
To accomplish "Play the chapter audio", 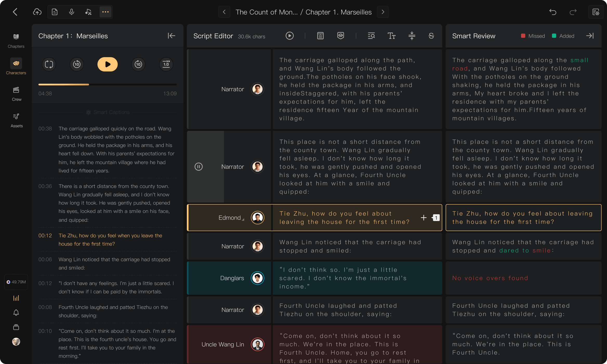I will (108, 64).
